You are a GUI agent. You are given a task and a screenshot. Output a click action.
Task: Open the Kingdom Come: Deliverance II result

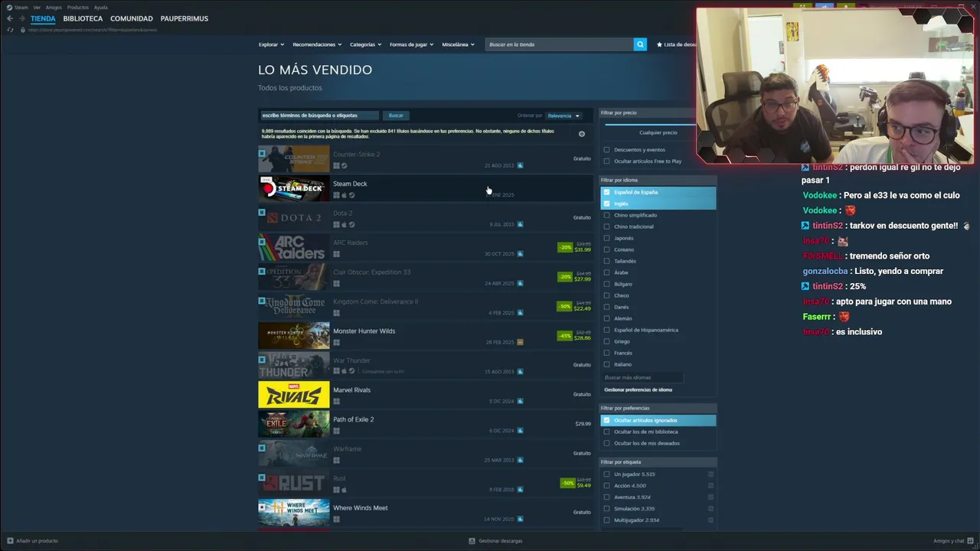[425, 306]
